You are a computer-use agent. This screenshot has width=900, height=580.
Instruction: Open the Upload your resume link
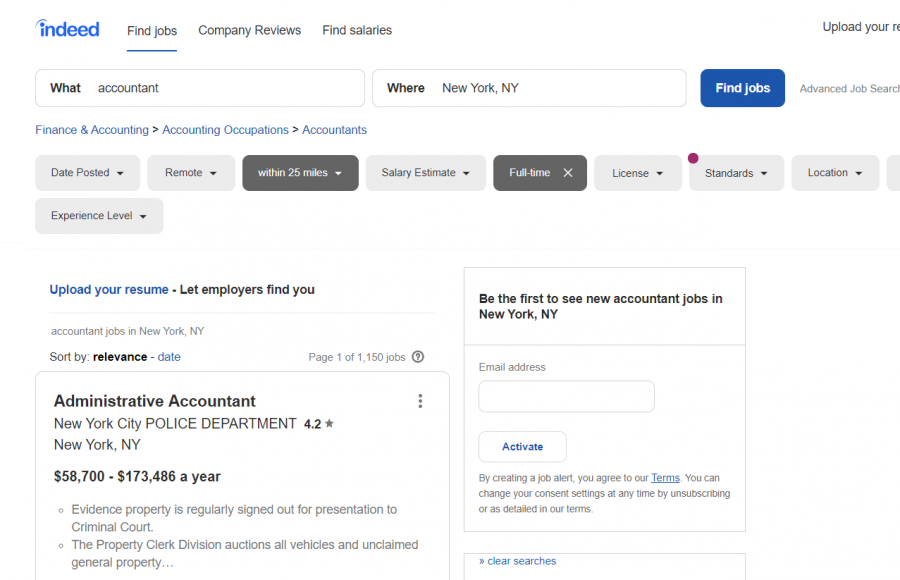click(109, 289)
